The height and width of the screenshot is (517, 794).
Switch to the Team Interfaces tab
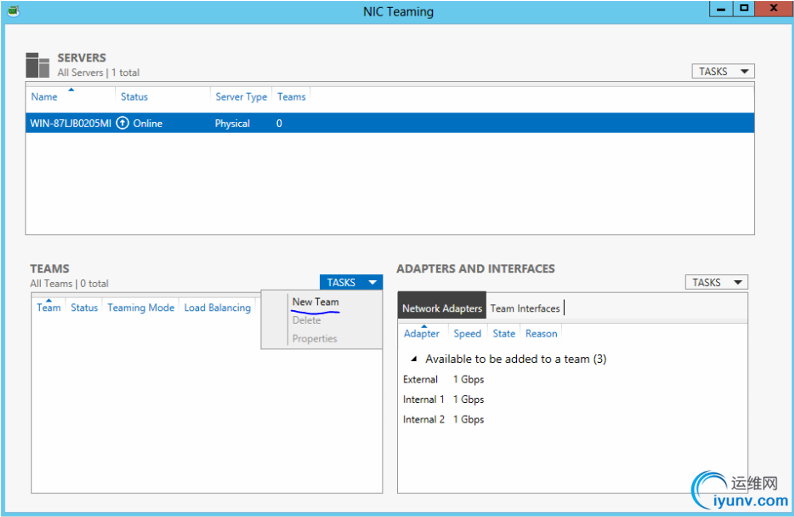point(525,308)
